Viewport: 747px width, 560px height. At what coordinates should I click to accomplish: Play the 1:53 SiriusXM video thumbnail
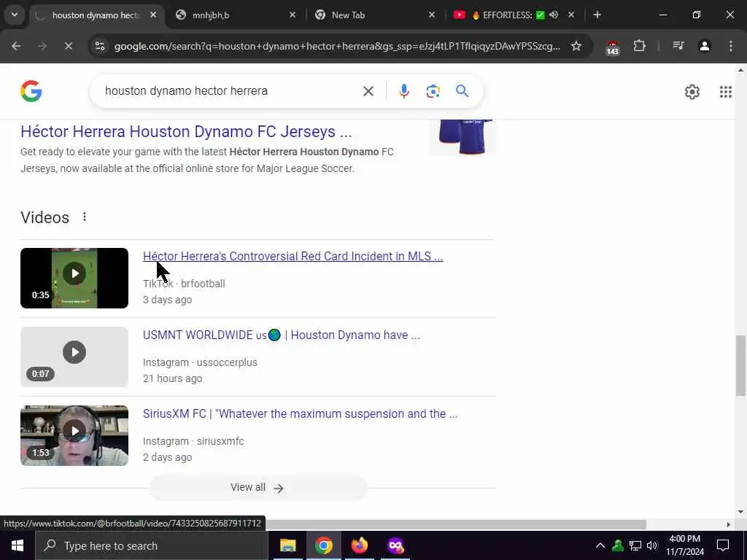click(x=74, y=436)
